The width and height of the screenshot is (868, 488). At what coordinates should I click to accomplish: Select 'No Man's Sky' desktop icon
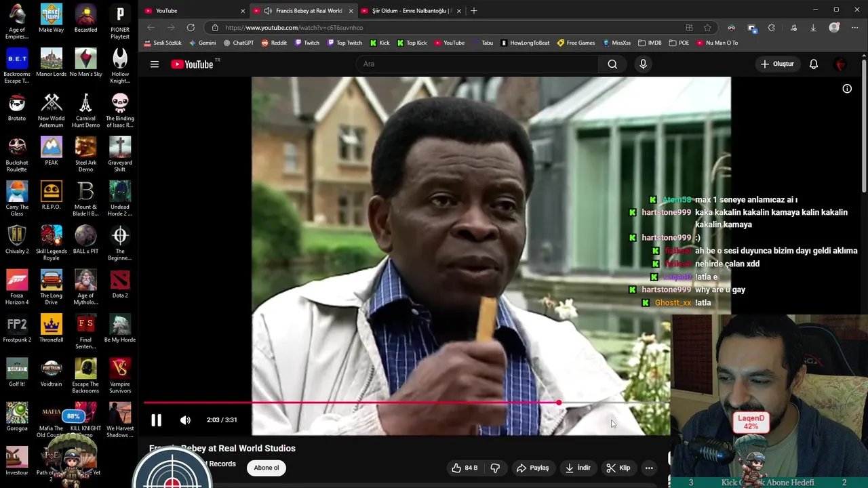click(x=85, y=63)
